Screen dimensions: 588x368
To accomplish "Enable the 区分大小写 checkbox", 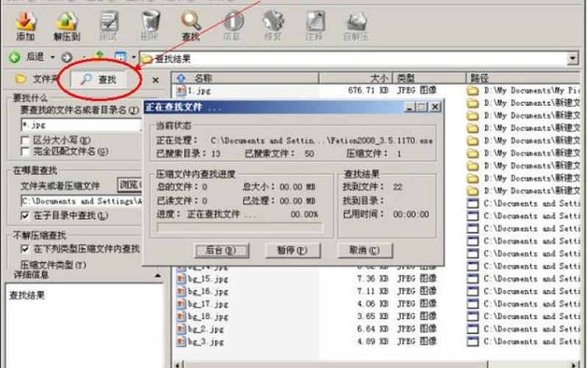I will point(25,141).
